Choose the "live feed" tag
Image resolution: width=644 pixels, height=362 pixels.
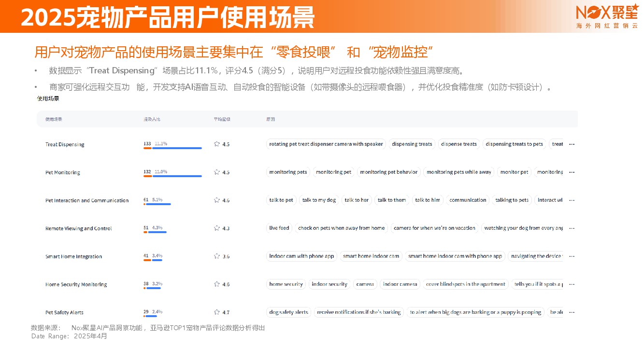[279, 228]
